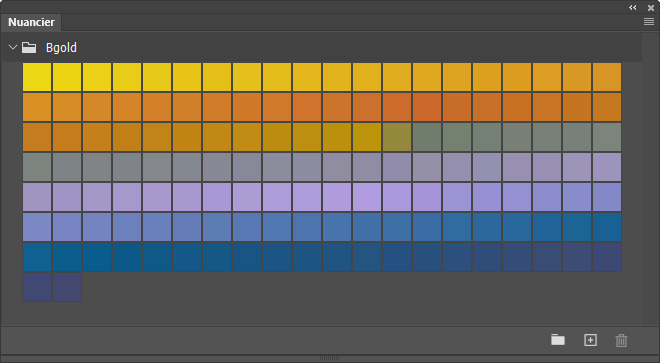Screen dimensions: 660x363
Task: Pick the last swatch in the first row
Action: click(x=607, y=77)
